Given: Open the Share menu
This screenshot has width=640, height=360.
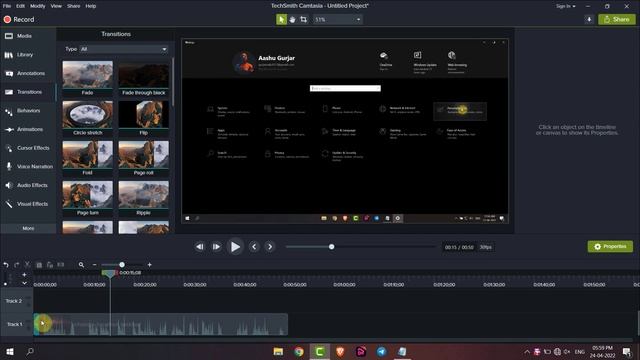Looking at the screenshot, I should pyautogui.click(x=73, y=6).
